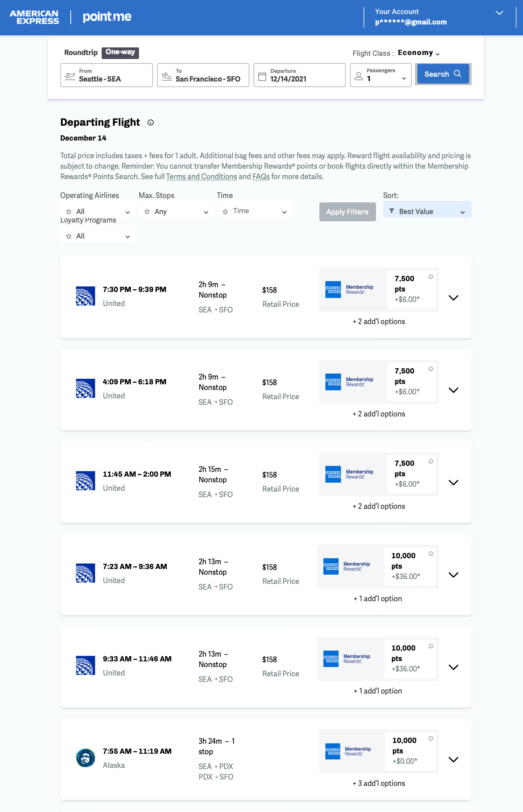The height and width of the screenshot is (812, 523).
Task: Expand Your Account menu chevron
Action: (x=499, y=13)
